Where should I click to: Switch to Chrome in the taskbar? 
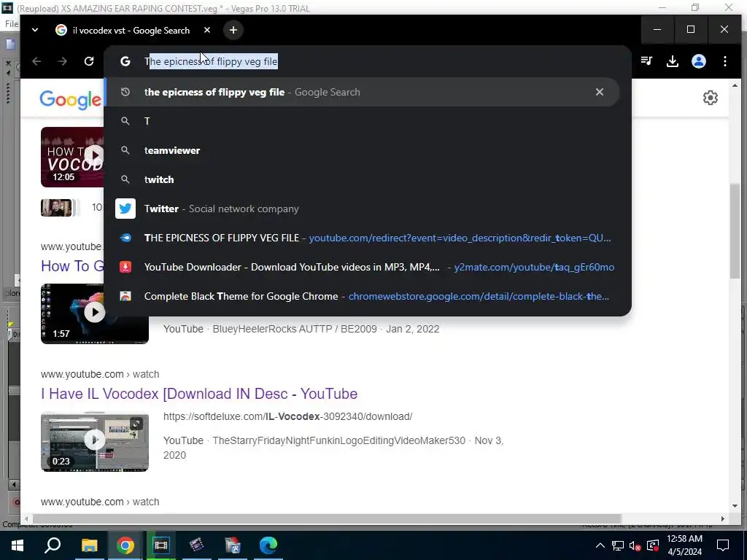point(125,545)
